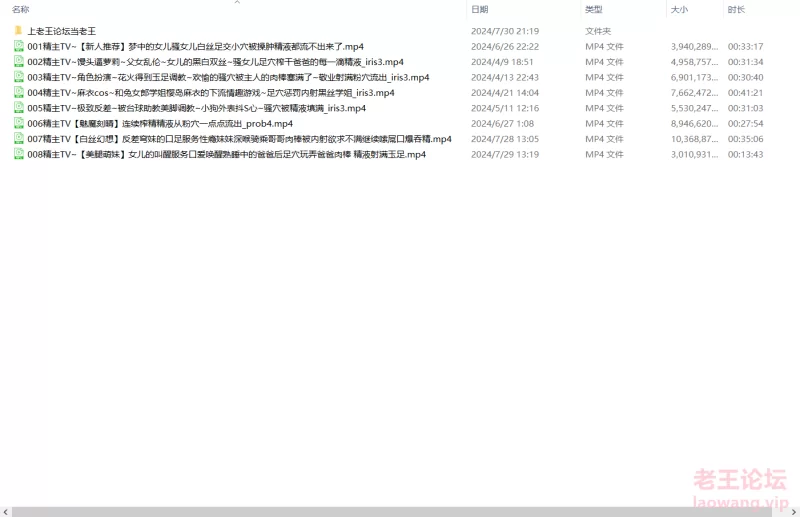
Task: Select the file name starting with 001
Action: pyautogui.click(x=195, y=46)
